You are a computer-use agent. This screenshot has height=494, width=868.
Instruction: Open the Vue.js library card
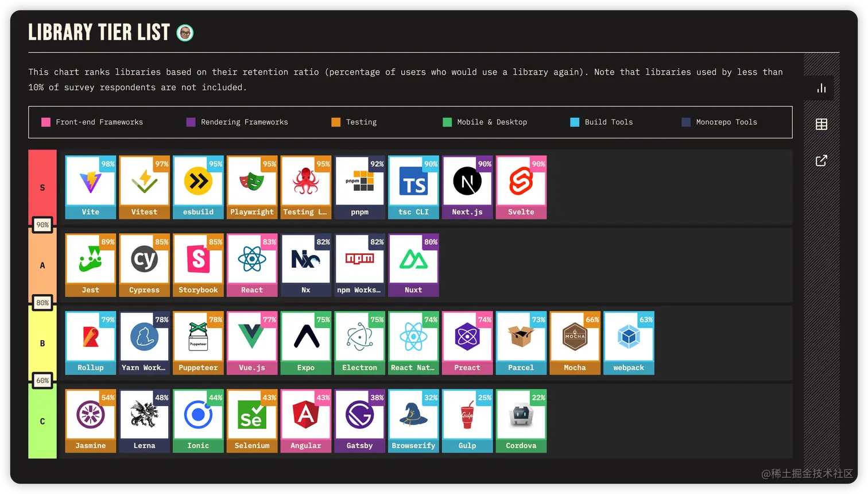pos(252,343)
